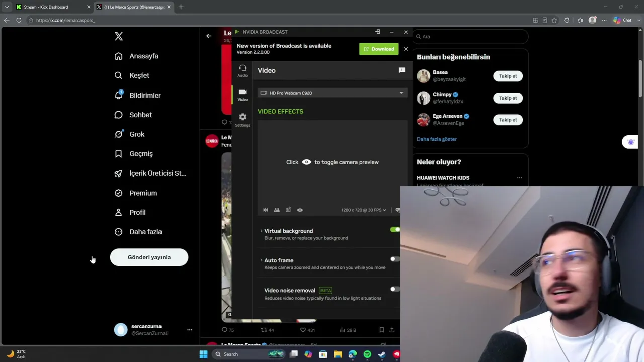Open the browser tab list dropdown

point(7,7)
